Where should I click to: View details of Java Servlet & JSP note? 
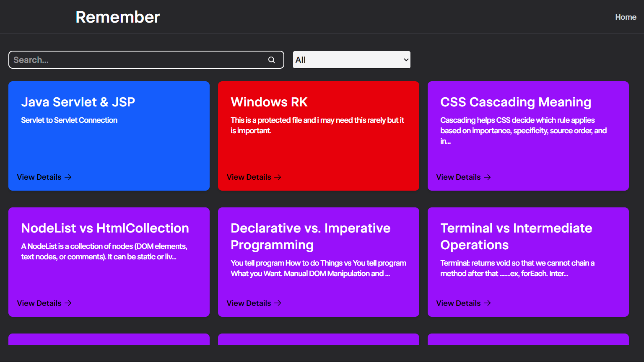[x=39, y=177]
